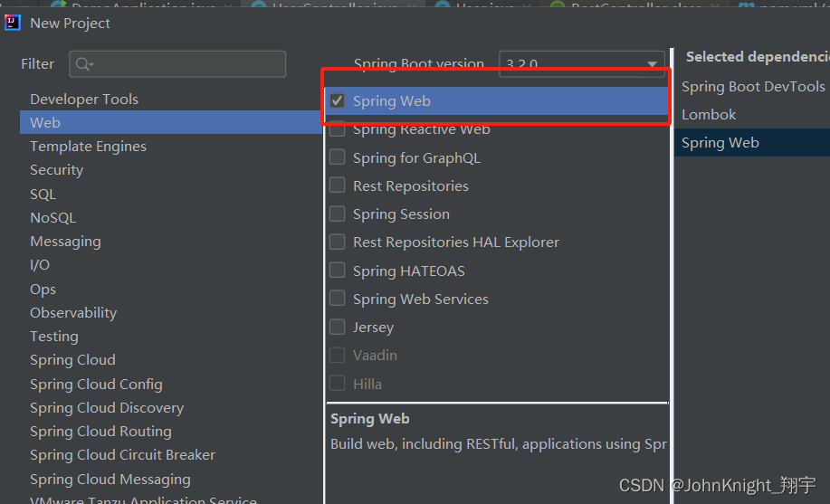
Task: Enable the Spring Session checkbox
Action: pyautogui.click(x=338, y=214)
